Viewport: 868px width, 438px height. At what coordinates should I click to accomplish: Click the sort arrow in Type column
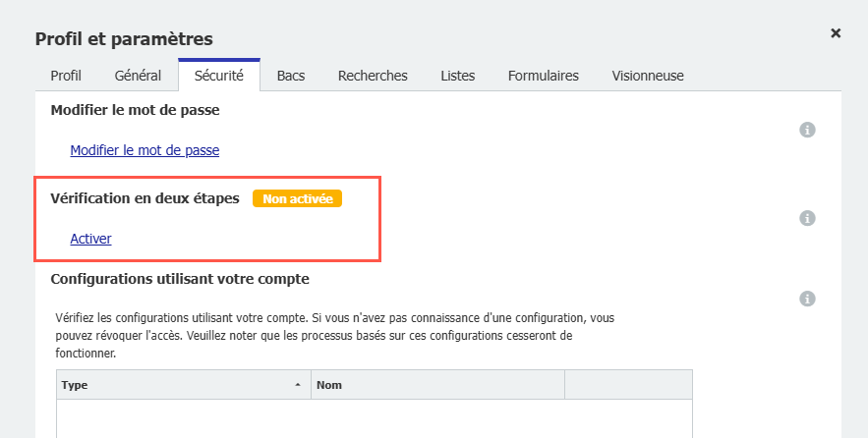[298, 385]
